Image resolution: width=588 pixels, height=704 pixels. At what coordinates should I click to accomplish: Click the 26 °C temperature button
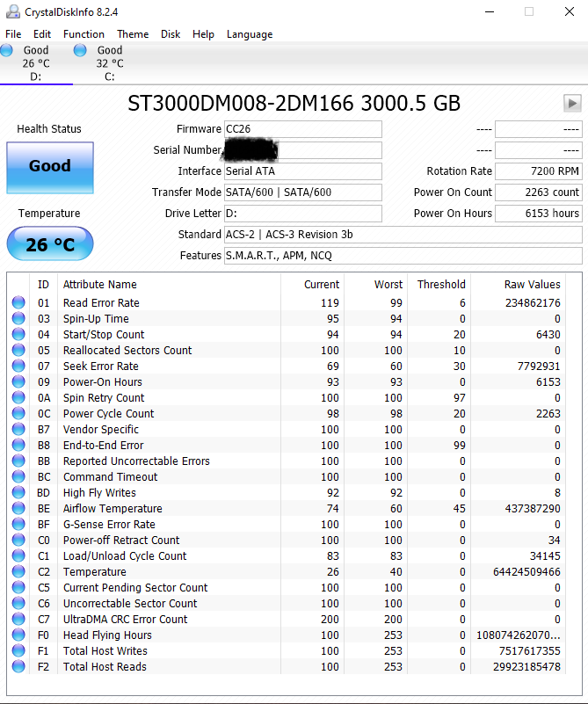click(50, 243)
